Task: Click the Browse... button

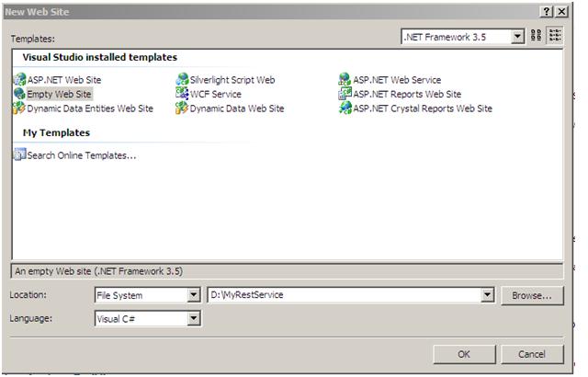Action: coord(532,295)
